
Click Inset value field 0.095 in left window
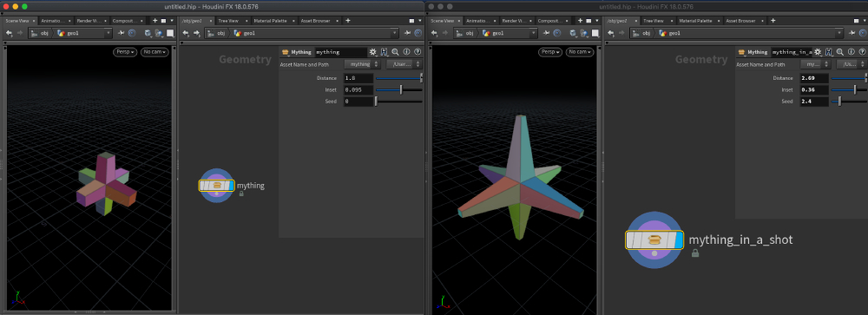358,89
